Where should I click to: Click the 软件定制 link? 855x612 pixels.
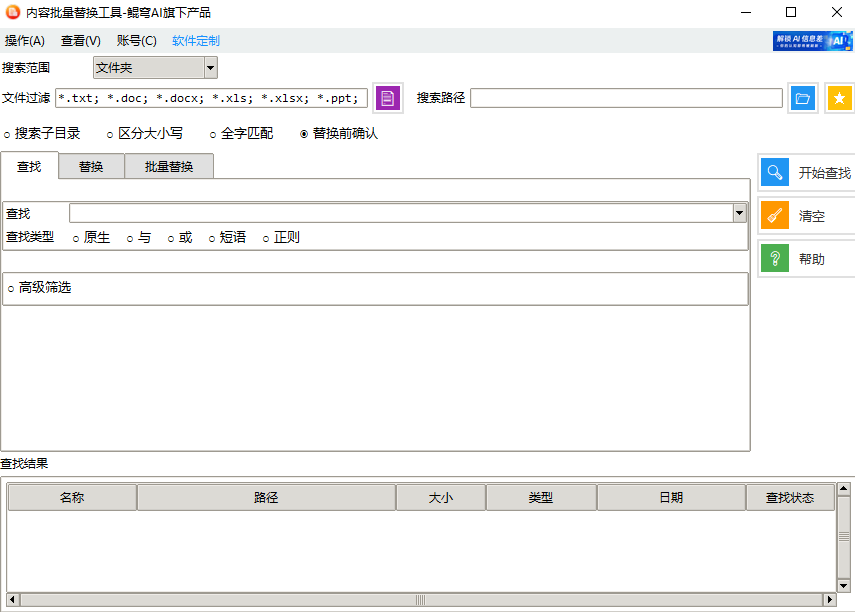click(x=195, y=41)
